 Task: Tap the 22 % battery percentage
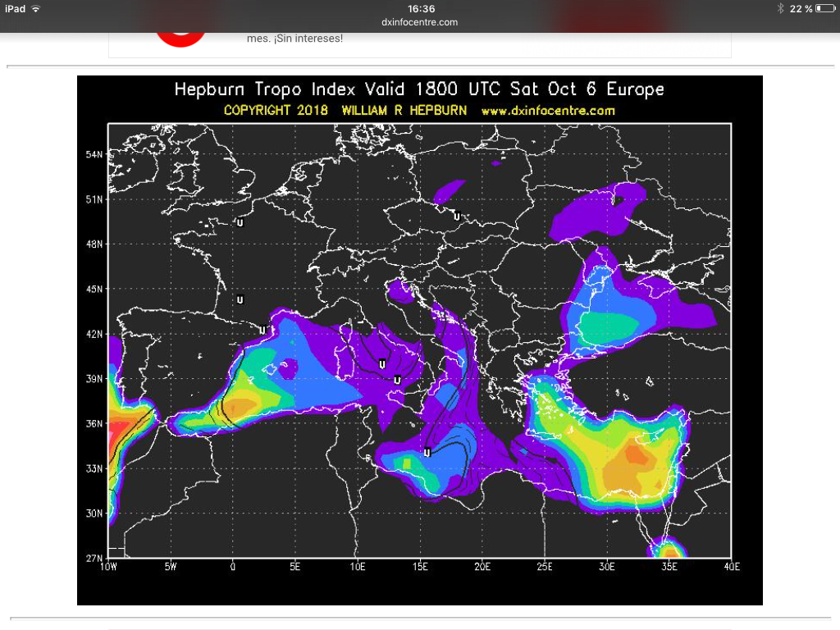(801, 8)
